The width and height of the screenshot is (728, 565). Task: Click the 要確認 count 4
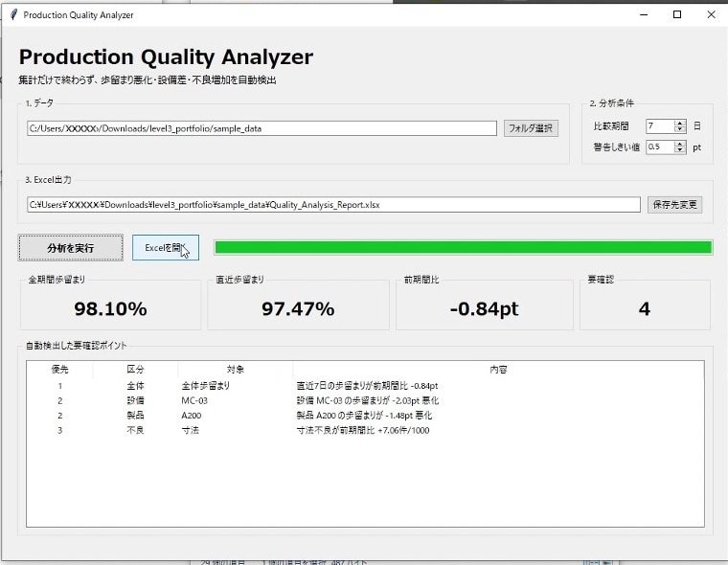pos(645,308)
